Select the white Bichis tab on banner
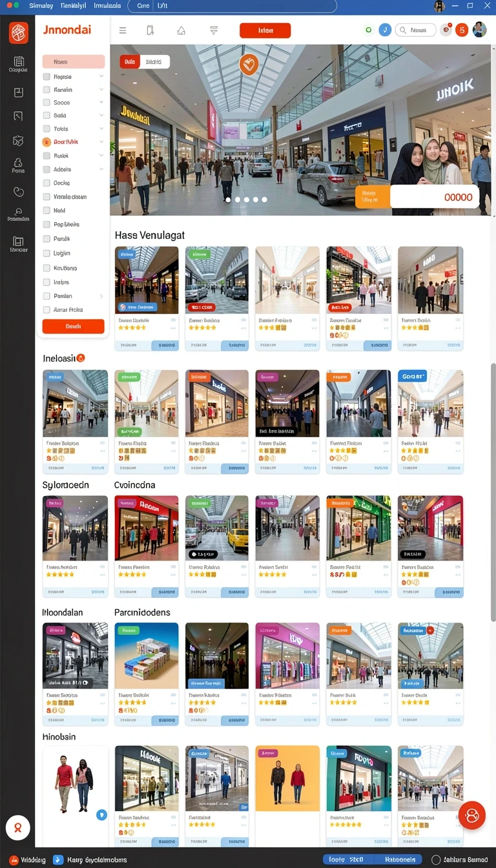Screen dimensions: 496x868 154,62
